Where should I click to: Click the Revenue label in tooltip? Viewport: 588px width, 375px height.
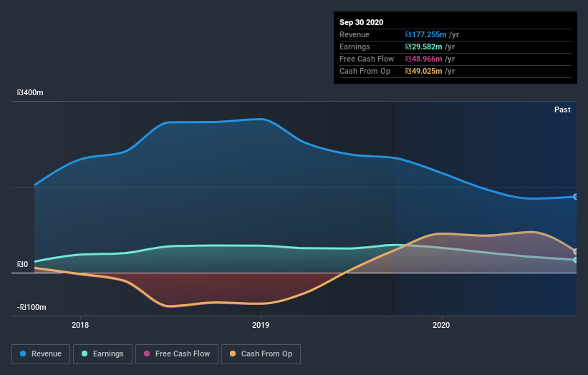(x=355, y=34)
